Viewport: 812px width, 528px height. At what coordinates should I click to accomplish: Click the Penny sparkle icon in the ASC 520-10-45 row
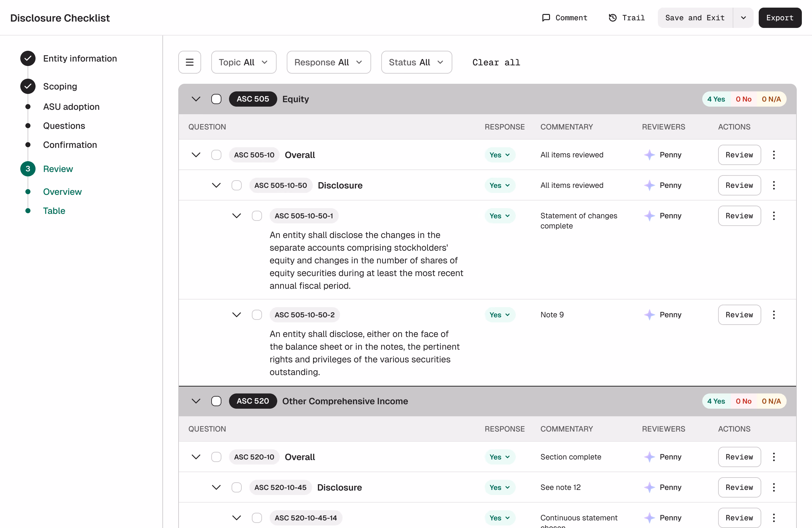tap(649, 487)
